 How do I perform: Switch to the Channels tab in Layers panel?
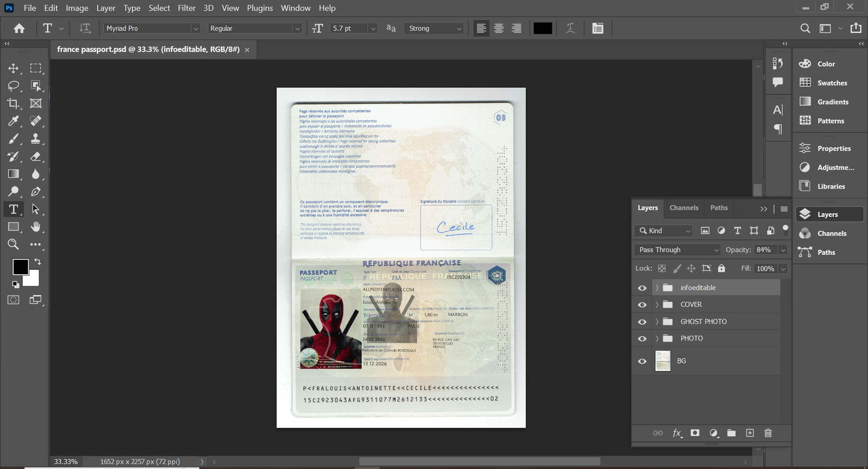[x=684, y=208]
